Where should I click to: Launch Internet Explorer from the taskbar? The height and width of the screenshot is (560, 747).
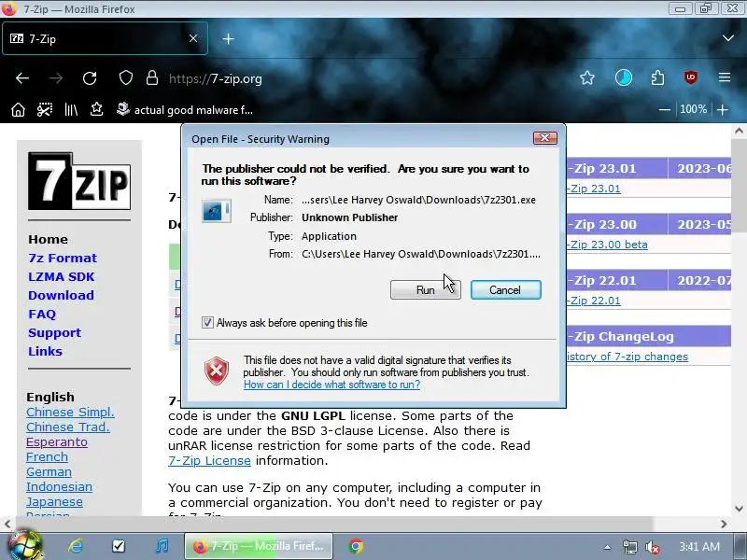click(76, 546)
